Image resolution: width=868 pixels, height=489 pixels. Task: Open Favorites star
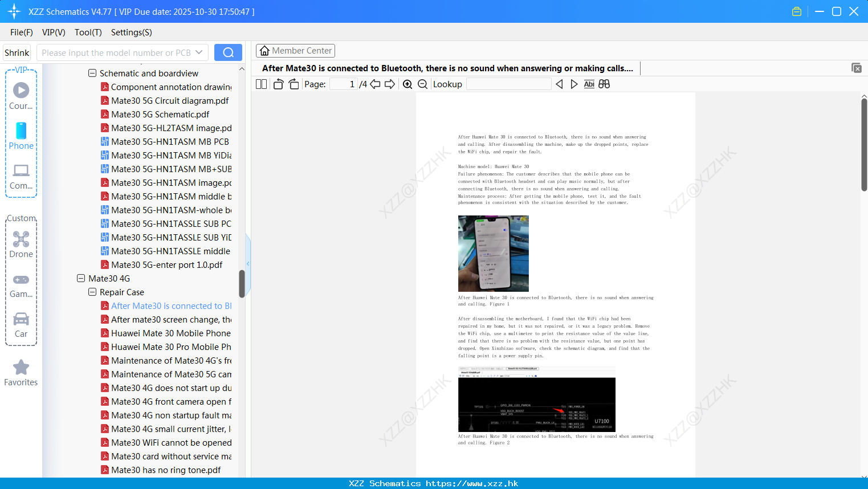(21, 373)
